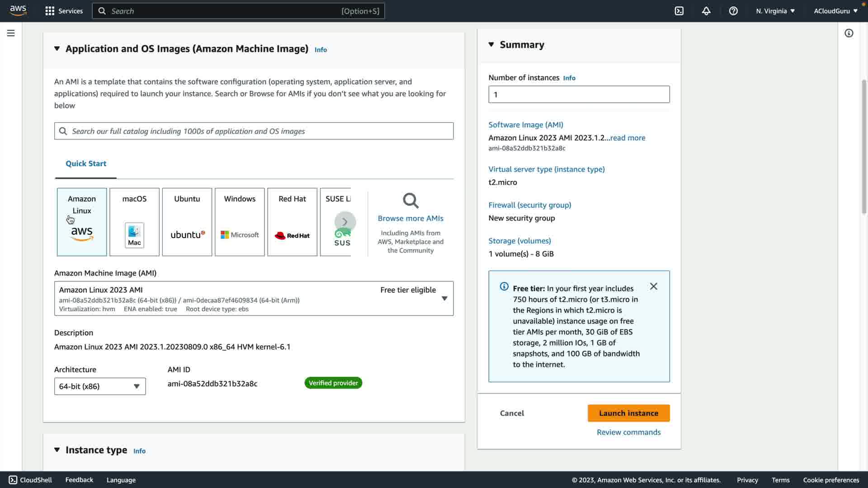Open the Review commands link
This screenshot has height=488, width=868.
[628, 432]
